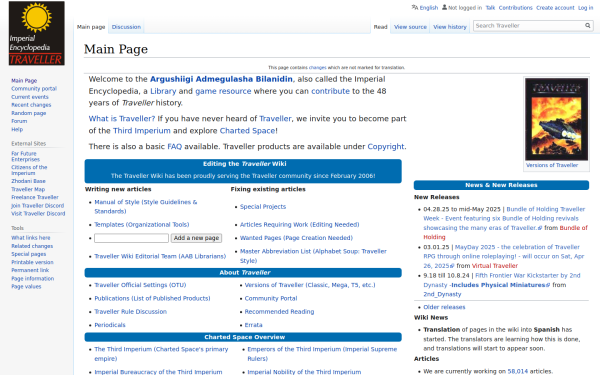Select the Main page tab

(91, 27)
